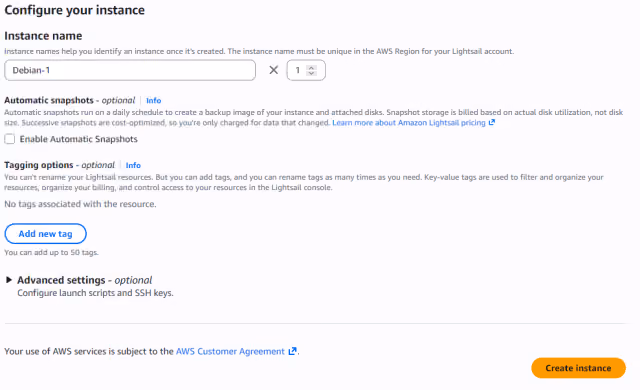The height and width of the screenshot is (390, 640).
Task: Click the Instance name text field
Action: tap(130, 70)
